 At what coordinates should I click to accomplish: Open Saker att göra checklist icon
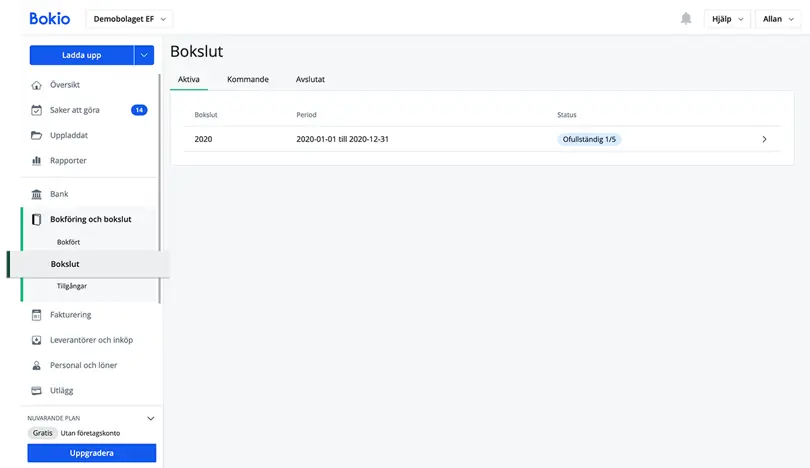point(36,110)
